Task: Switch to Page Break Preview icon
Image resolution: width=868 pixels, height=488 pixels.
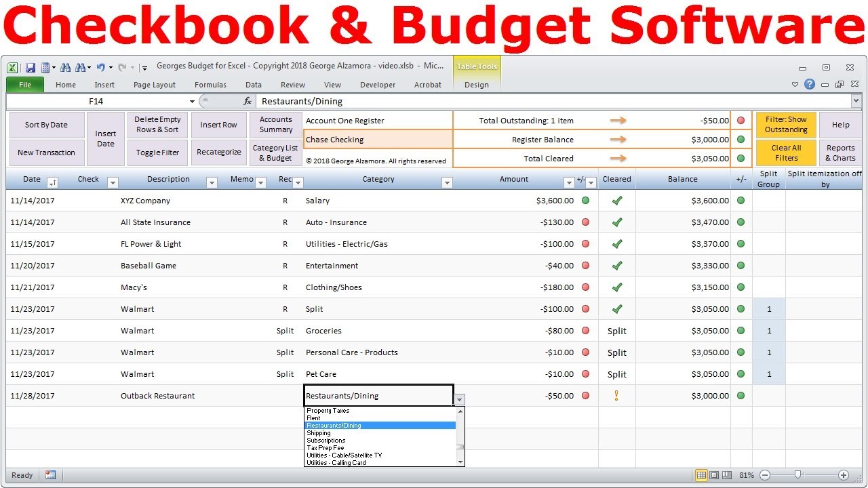Action: click(726, 475)
